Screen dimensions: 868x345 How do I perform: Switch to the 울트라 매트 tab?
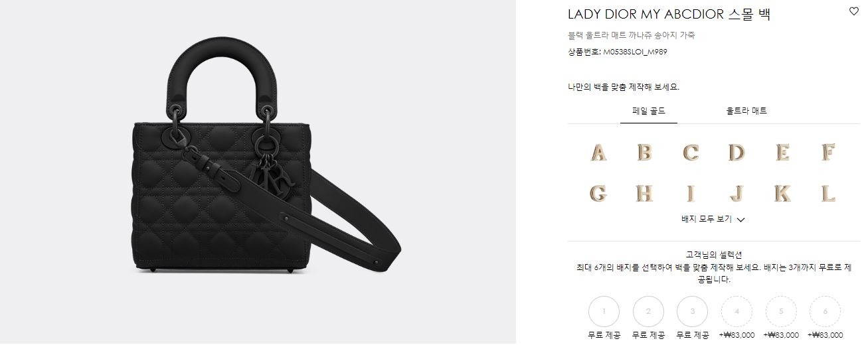pos(746,111)
